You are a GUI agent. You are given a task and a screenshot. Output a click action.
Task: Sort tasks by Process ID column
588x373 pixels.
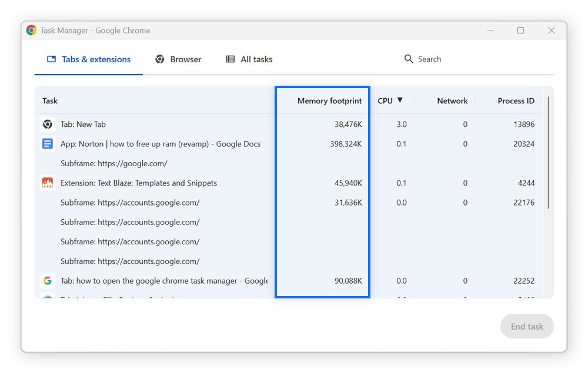pyautogui.click(x=516, y=100)
